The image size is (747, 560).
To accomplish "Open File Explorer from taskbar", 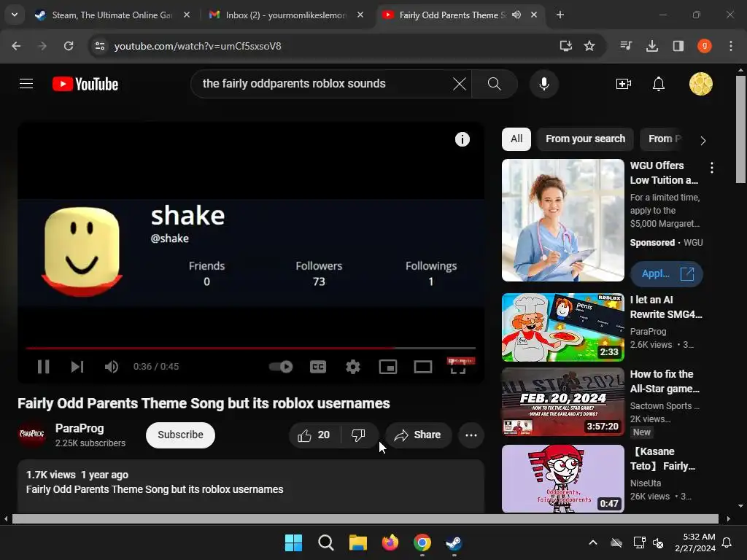I will point(357,542).
